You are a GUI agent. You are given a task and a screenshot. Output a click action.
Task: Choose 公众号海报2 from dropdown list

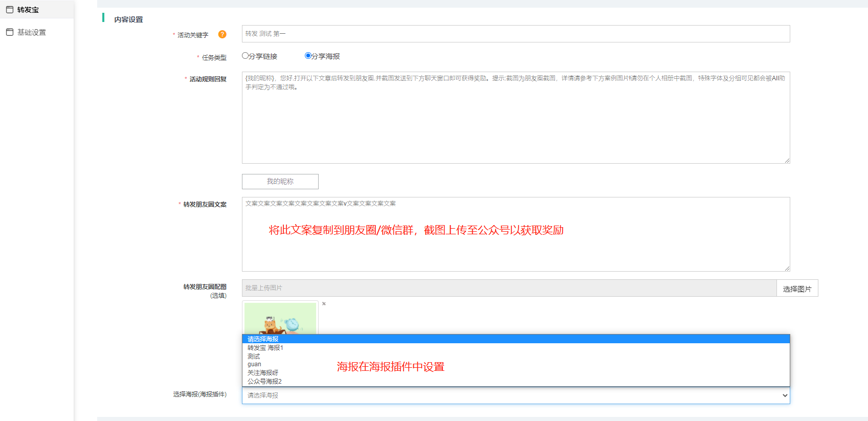[264, 382]
